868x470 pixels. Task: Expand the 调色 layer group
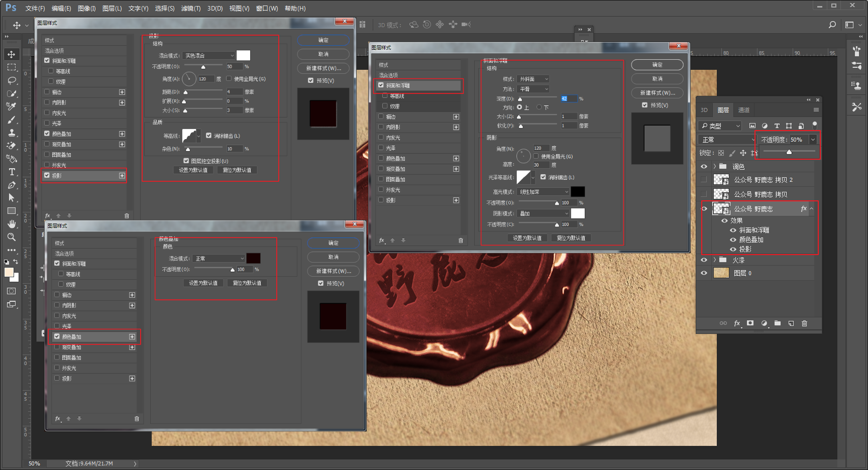pyautogui.click(x=714, y=167)
